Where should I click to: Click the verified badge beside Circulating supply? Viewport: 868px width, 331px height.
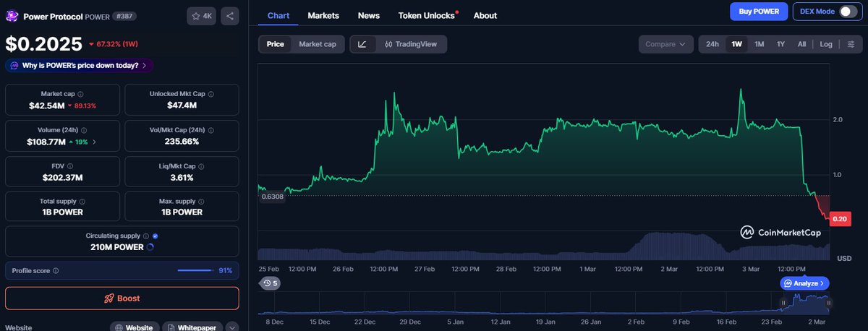pos(156,236)
